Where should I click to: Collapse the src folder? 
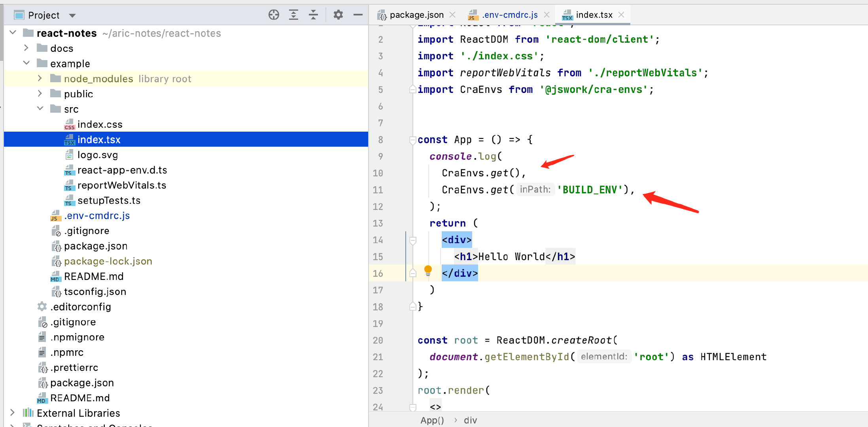point(40,108)
